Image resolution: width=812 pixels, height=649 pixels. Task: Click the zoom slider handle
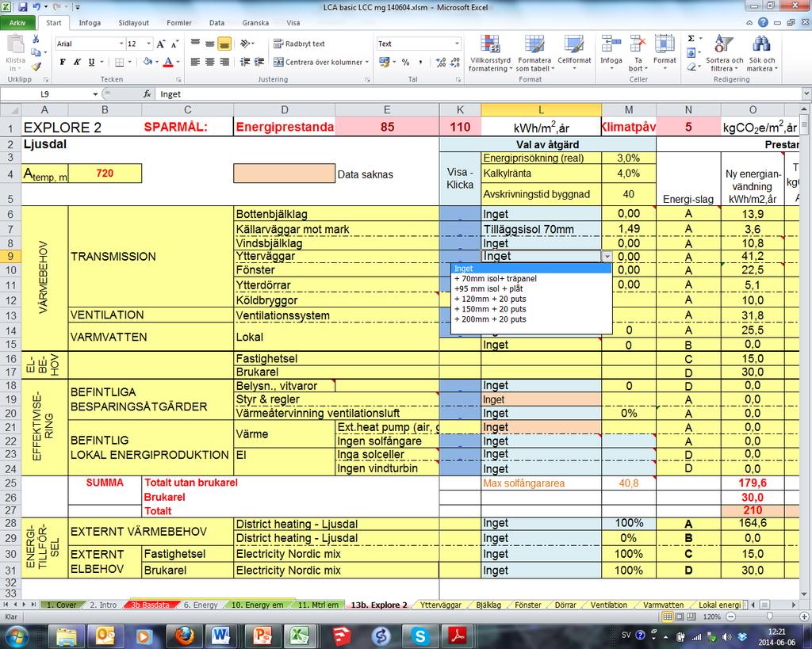tap(769, 617)
